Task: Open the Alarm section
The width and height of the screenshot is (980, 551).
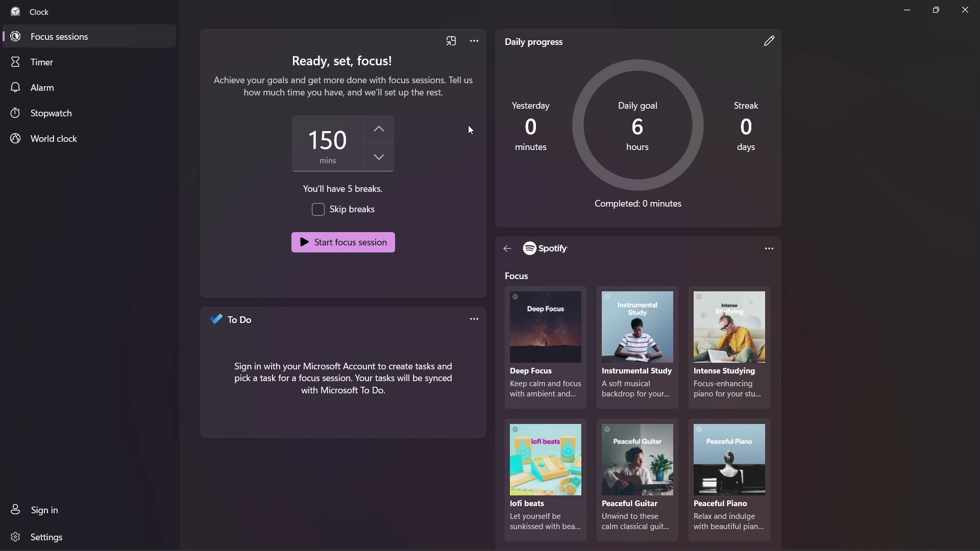Action: click(42, 87)
